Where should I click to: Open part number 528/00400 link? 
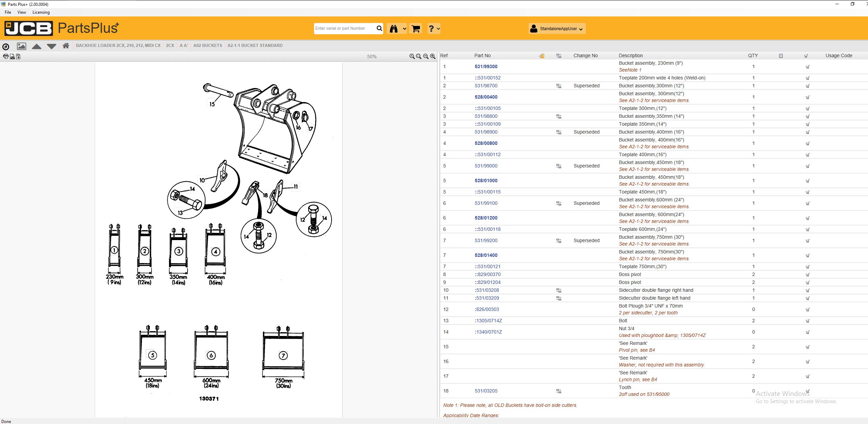[x=485, y=97]
